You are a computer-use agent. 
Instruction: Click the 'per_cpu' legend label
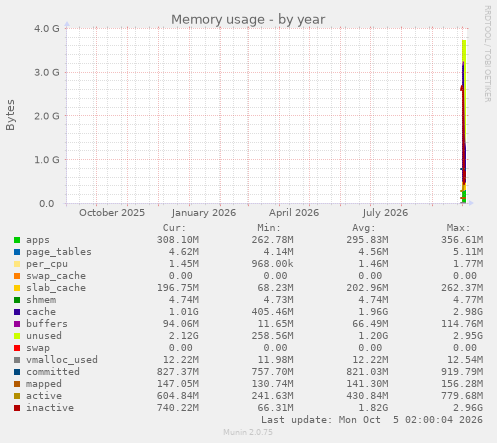47,264
